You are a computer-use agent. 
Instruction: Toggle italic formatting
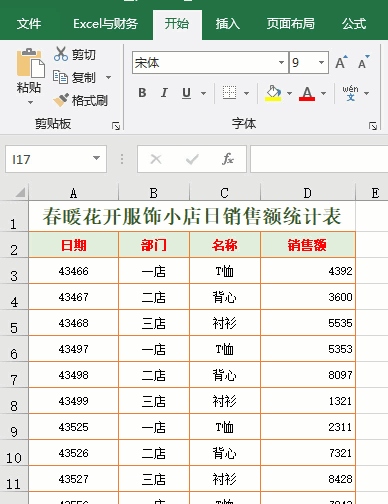(x=164, y=93)
